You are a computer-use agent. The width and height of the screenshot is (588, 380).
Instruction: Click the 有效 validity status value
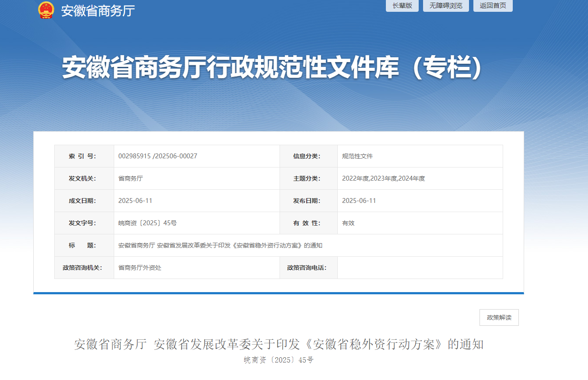point(348,223)
